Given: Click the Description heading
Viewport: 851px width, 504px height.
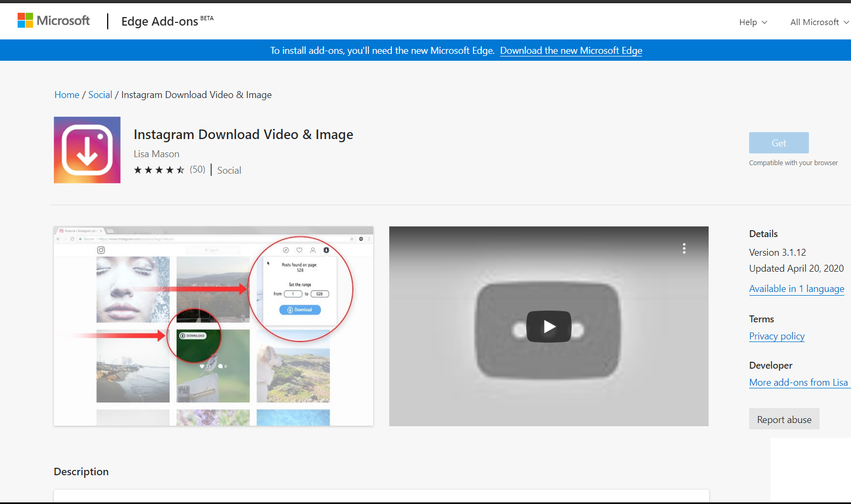Looking at the screenshot, I should [x=81, y=472].
